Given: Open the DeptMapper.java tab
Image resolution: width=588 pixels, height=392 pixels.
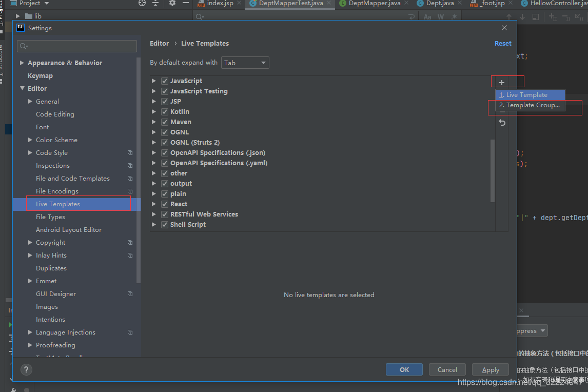Looking at the screenshot, I should tap(374, 4).
